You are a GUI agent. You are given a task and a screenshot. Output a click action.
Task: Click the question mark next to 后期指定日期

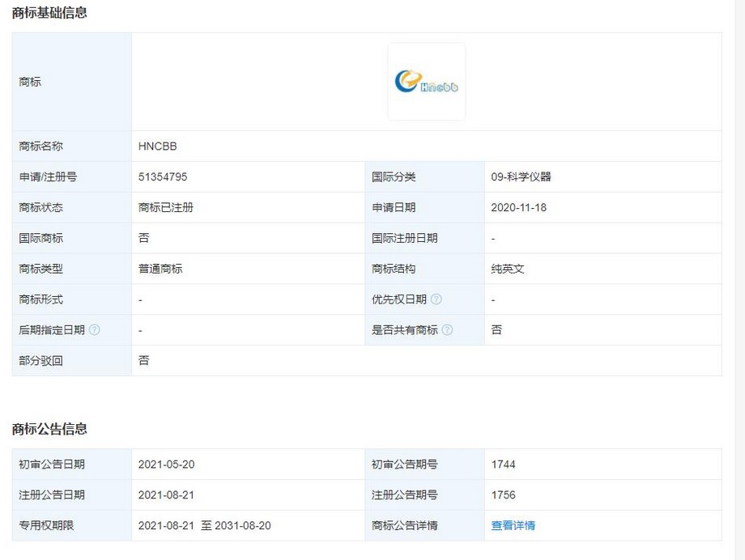(95, 330)
